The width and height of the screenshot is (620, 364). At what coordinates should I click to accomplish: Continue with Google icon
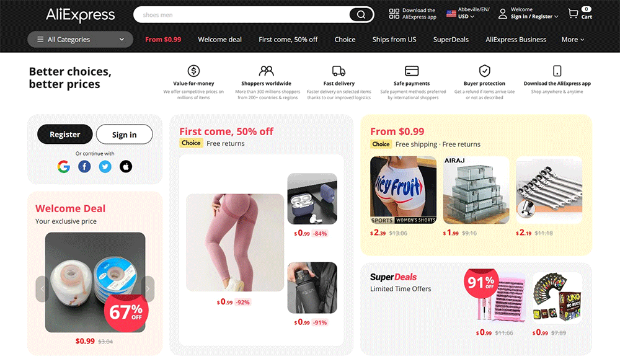pyautogui.click(x=64, y=167)
